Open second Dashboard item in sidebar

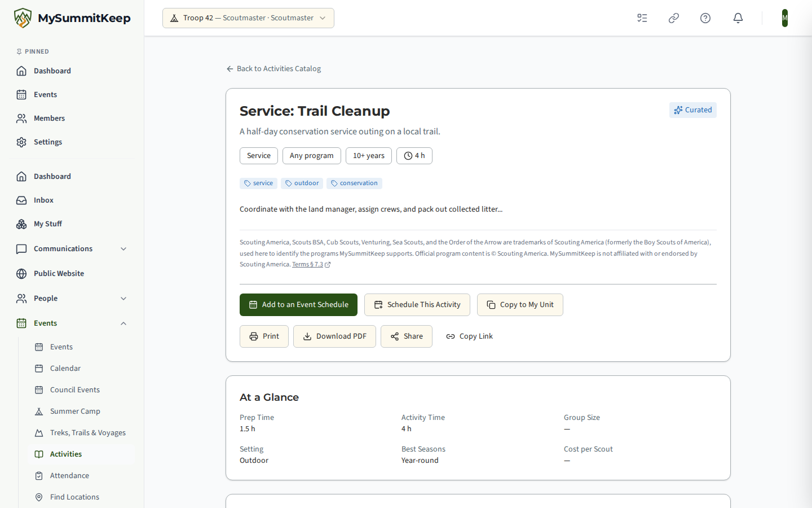pyautogui.click(x=72, y=177)
